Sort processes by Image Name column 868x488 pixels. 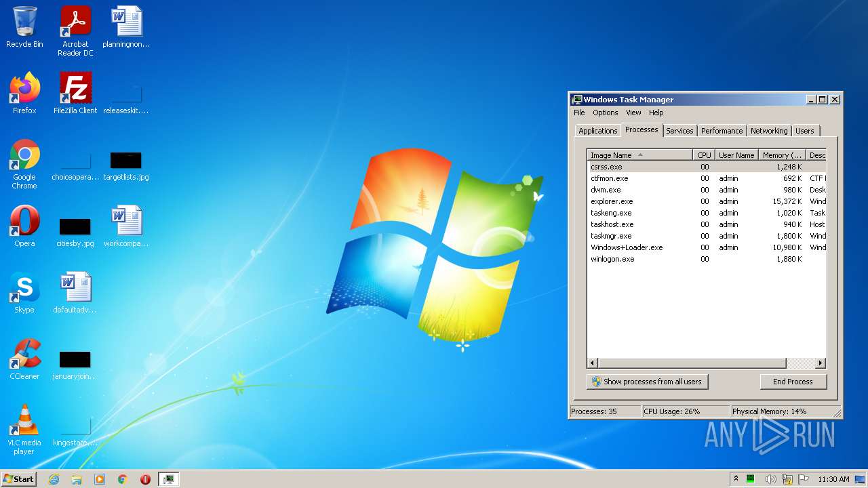tap(639, 155)
